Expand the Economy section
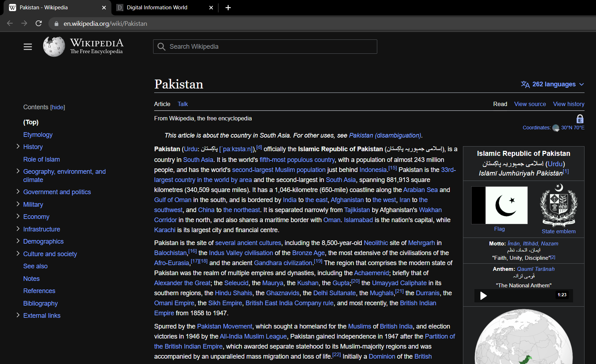 click(x=18, y=216)
